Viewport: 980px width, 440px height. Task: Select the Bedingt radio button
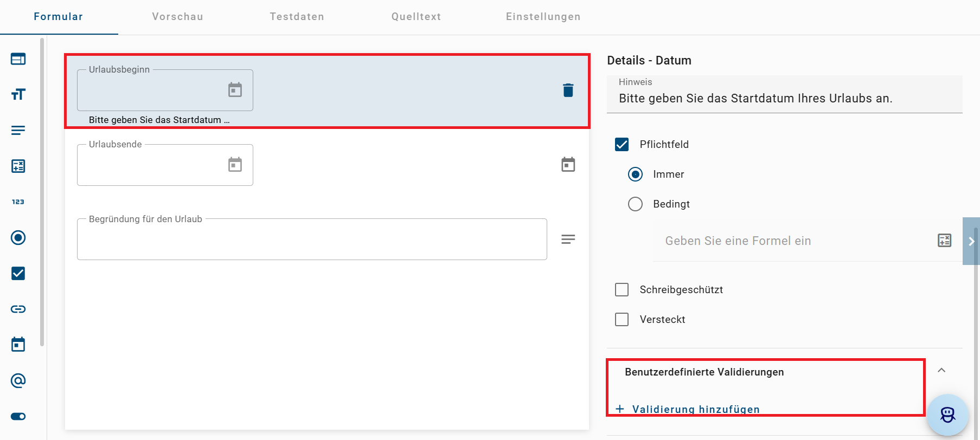pos(635,204)
